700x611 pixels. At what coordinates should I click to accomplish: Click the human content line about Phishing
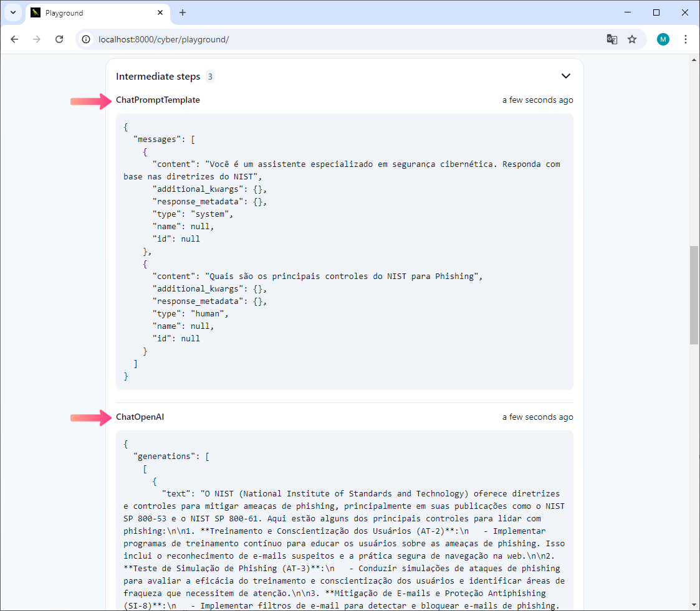point(317,277)
